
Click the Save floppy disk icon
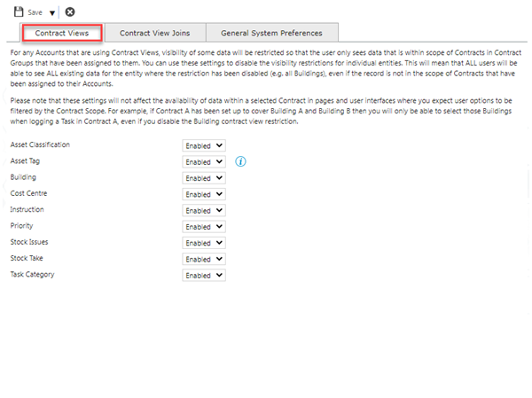coord(19,12)
